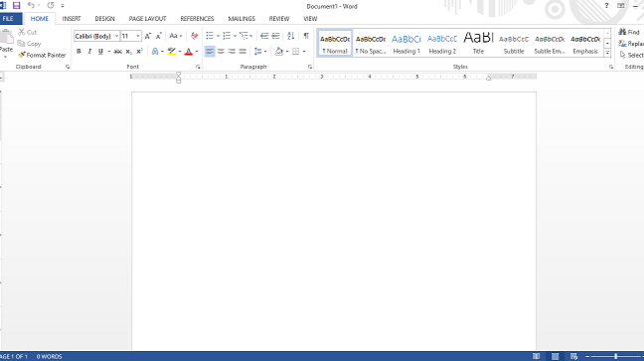Toggle strikethrough formatting

118,52
